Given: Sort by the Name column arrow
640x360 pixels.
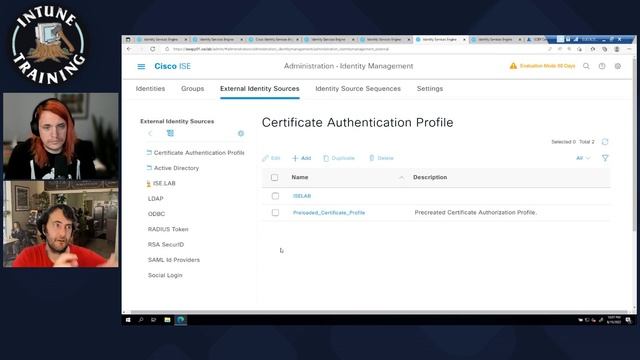Looking at the screenshot, I should click(402, 178).
